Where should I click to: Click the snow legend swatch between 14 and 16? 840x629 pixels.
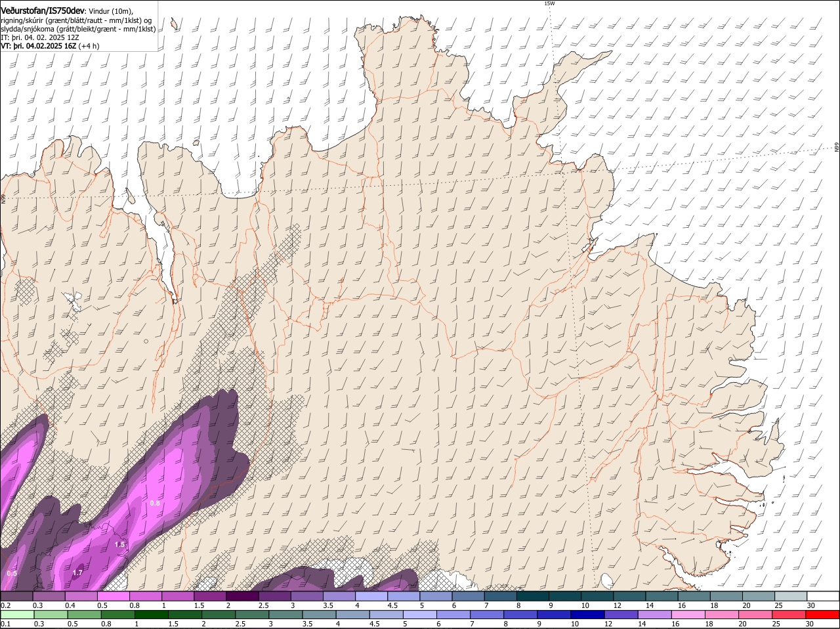click(661, 596)
